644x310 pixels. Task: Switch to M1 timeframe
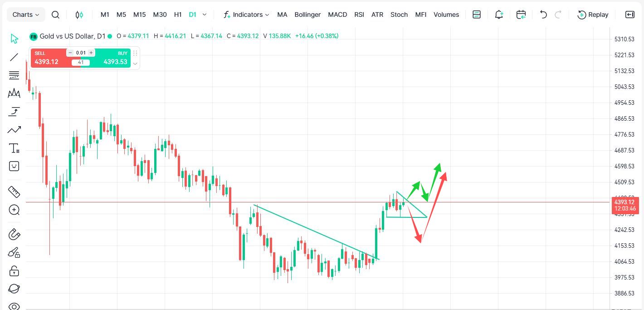coord(105,15)
